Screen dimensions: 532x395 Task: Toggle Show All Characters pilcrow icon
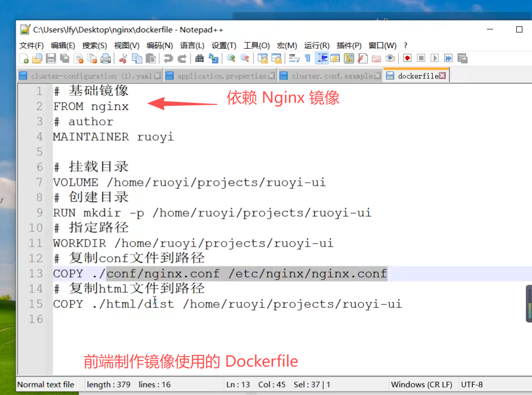point(308,59)
